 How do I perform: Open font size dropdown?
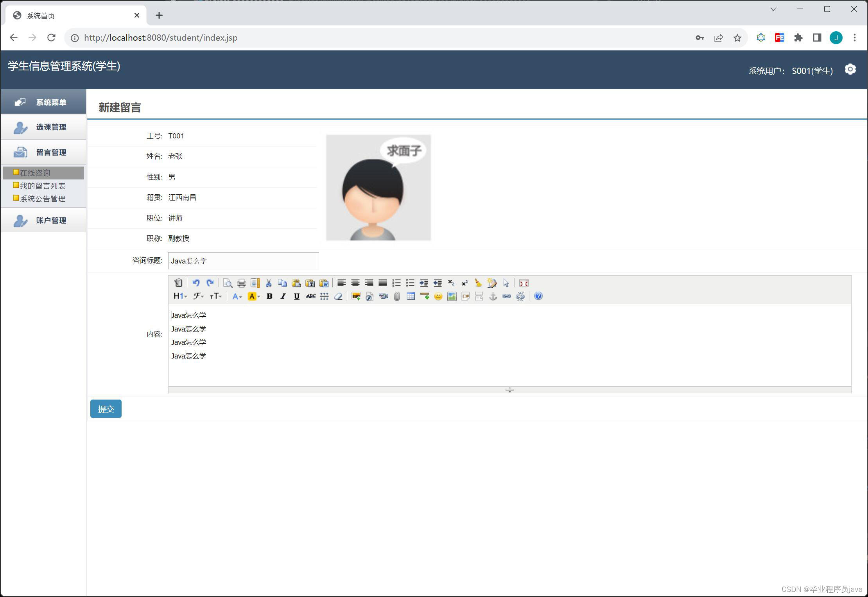pos(215,296)
